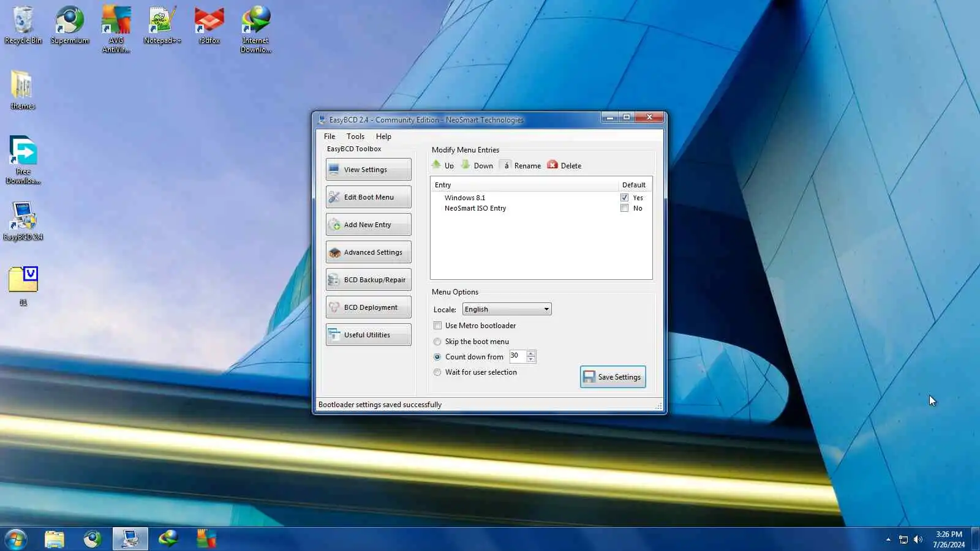Select Count down from radio option

[437, 357]
